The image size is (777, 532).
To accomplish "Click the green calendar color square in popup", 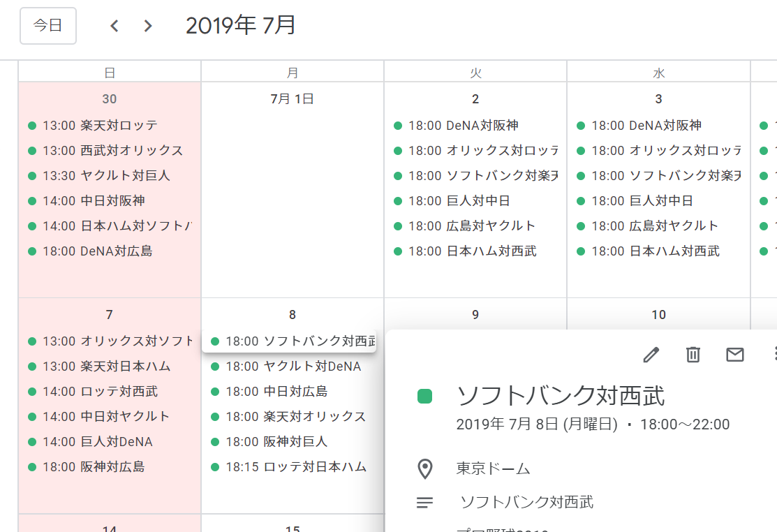I will point(424,397).
